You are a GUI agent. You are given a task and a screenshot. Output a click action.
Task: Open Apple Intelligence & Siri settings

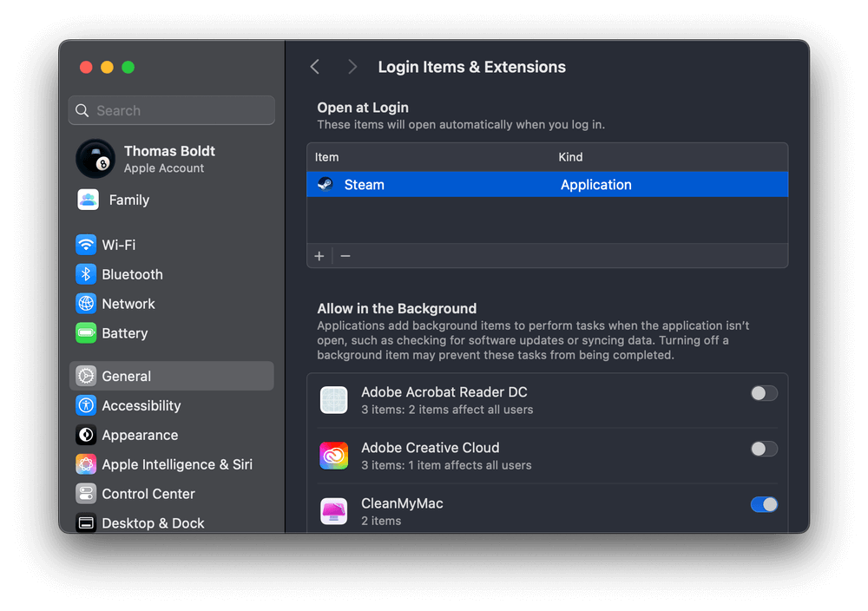pos(172,464)
